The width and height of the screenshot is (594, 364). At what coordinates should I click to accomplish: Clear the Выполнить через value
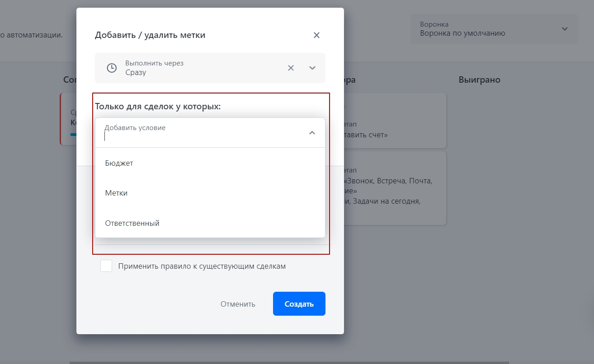pyautogui.click(x=291, y=68)
